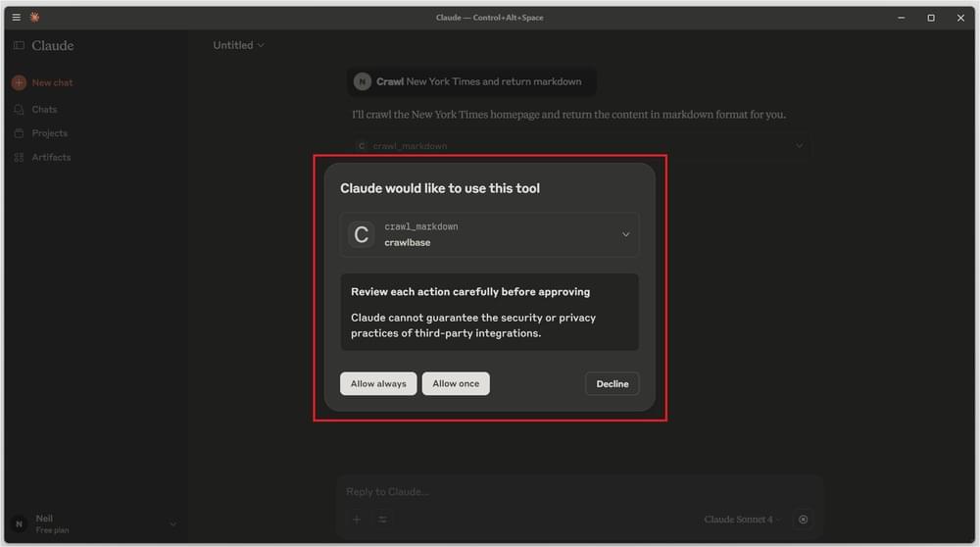Click Allow once to approve tool
The width and height of the screenshot is (980, 547).
pos(456,383)
